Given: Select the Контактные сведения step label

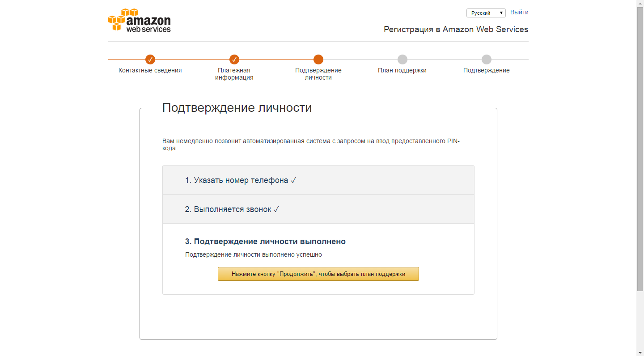Looking at the screenshot, I should pos(150,70).
